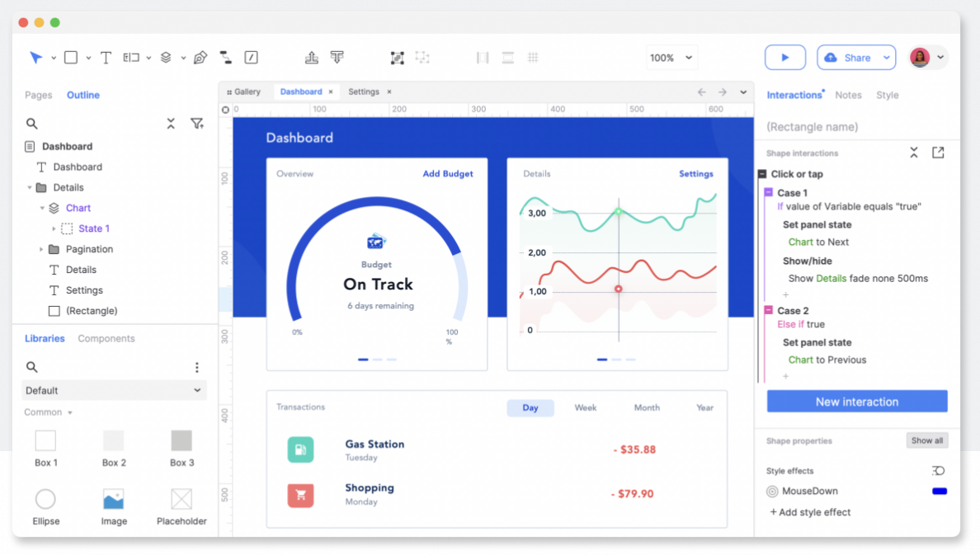The width and height of the screenshot is (980, 555).
Task: Click the align top icon
Action: [337, 58]
